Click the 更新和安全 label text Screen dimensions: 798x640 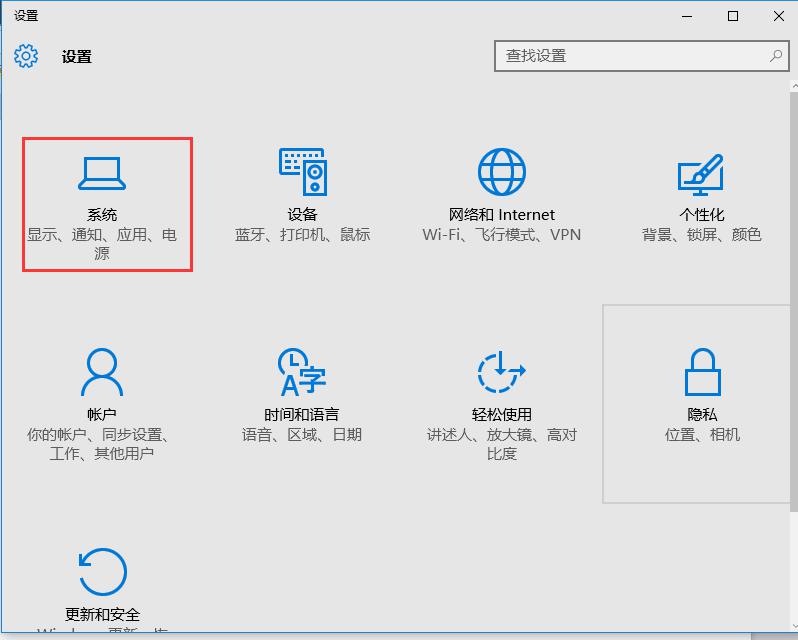click(102, 615)
